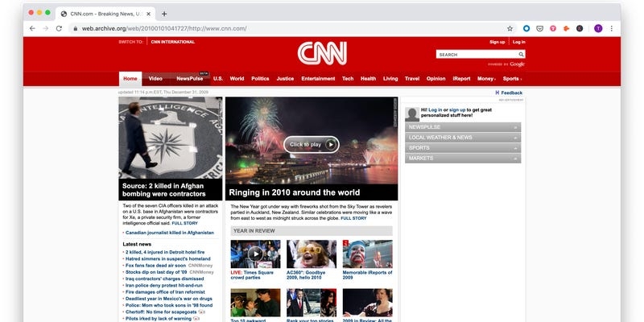The width and height of the screenshot is (644, 322).
Task: Go to the World section
Action: point(237,79)
